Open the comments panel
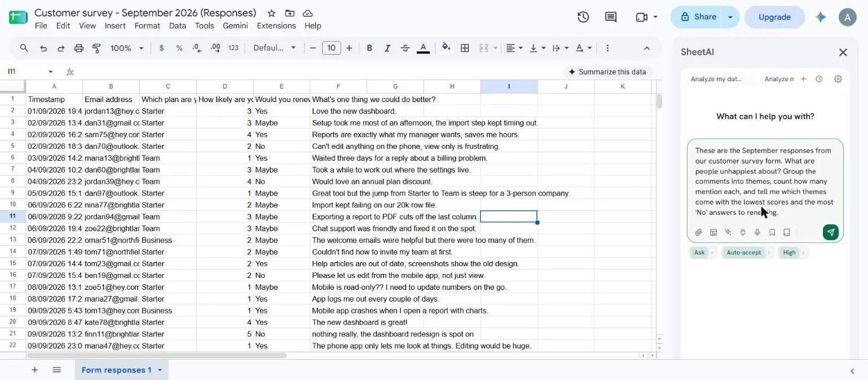This screenshot has width=868, height=380. [611, 17]
